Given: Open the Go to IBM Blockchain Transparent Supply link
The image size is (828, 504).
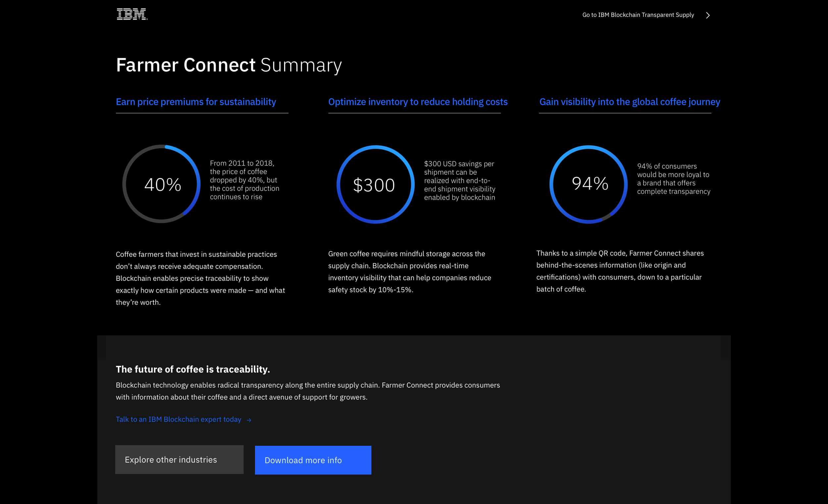Looking at the screenshot, I should [638, 15].
